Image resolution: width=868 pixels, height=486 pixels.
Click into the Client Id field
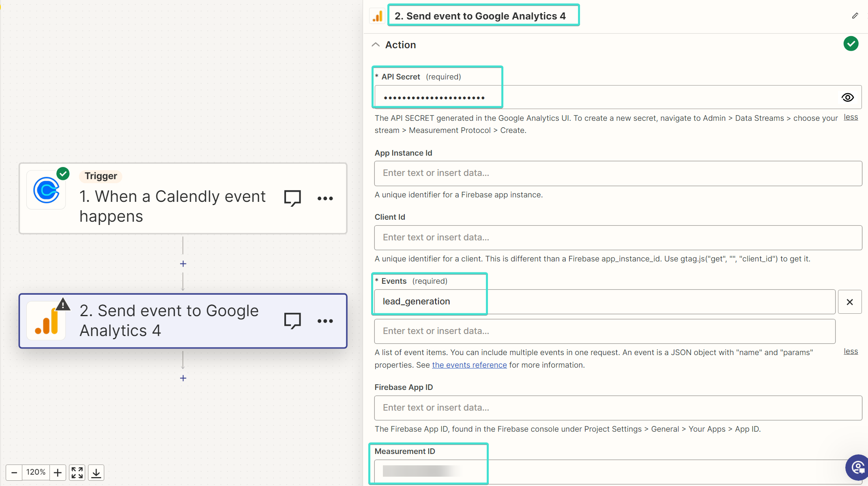point(618,238)
